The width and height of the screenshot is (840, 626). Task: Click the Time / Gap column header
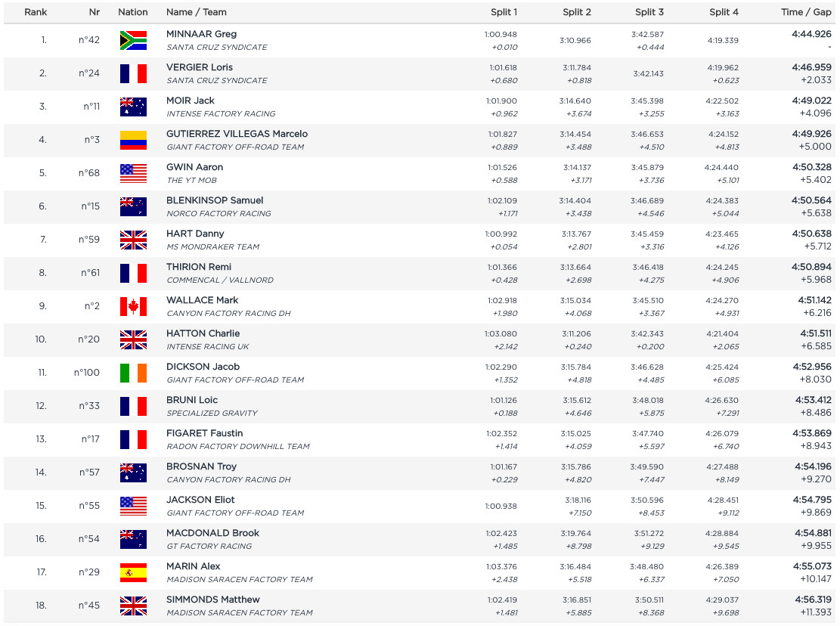pos(806,12)
